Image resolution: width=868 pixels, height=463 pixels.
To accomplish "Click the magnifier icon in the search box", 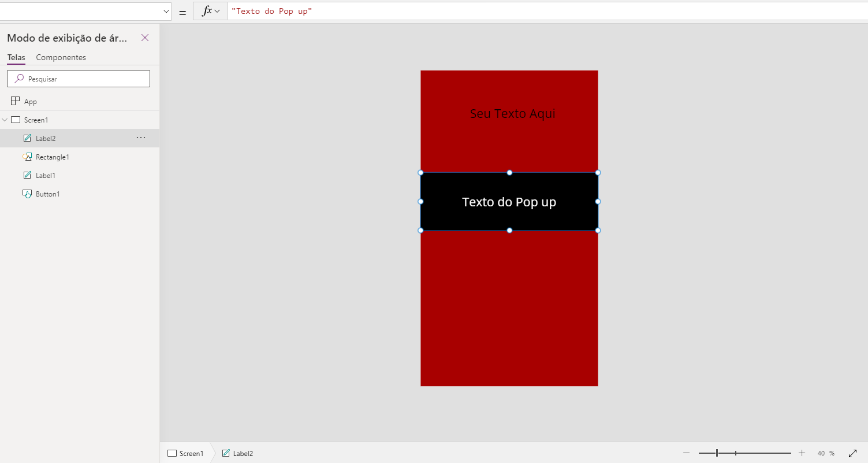I will point(19,79).
